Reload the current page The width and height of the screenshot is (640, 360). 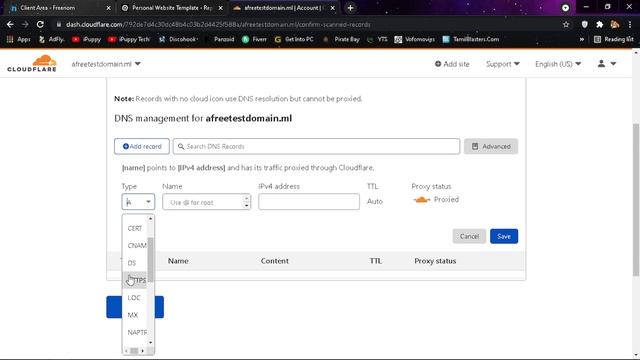coord(40,24)
